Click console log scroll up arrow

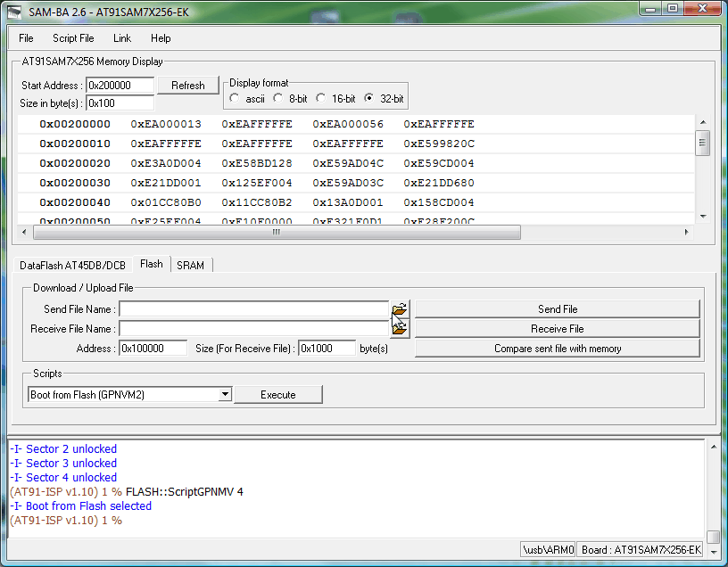pos(713,447)
